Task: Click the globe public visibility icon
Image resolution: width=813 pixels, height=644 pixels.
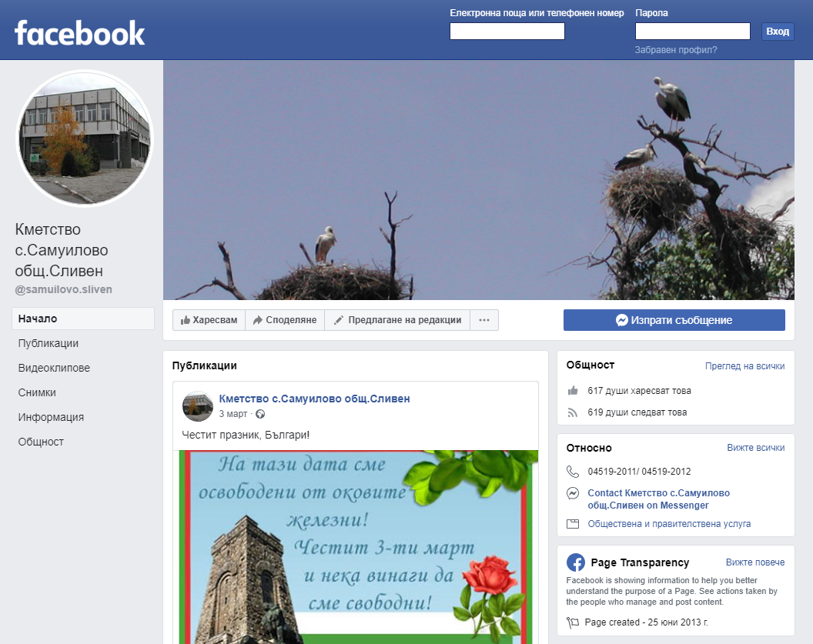Action: click(260, 414)
